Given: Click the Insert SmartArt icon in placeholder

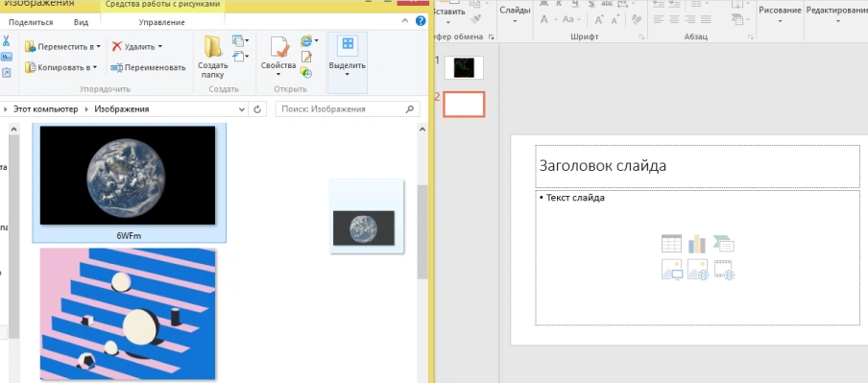Looking at the screenshot, I should click(x=724, y=244).
